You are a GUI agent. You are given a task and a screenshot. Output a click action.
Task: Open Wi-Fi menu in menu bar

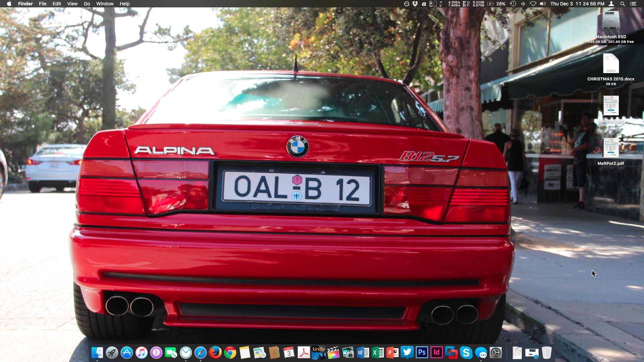[533, 4]
